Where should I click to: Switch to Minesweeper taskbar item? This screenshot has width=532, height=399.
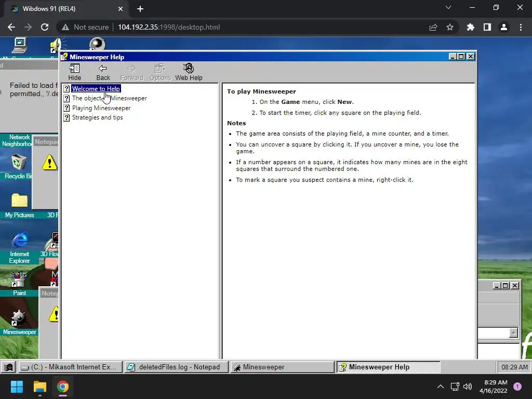(x=282, y=367)
